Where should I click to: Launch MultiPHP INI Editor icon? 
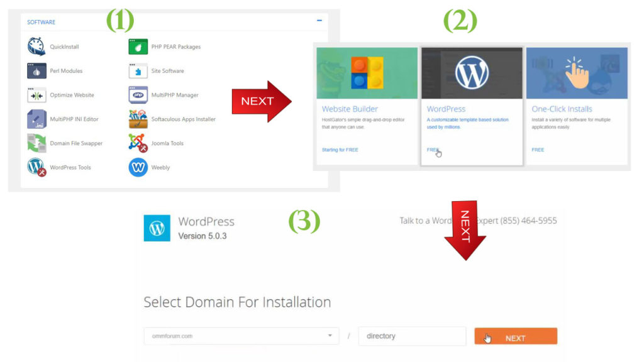click(x=36, y=119)
